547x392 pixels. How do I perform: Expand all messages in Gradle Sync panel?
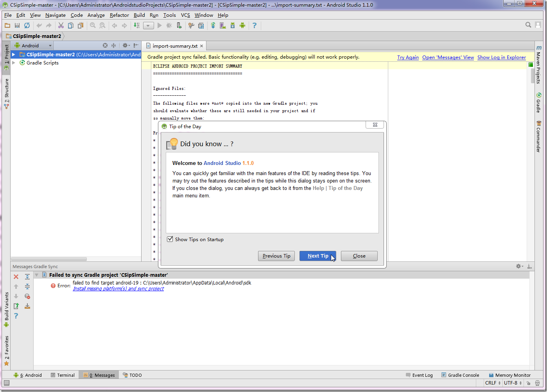point(27,277)
